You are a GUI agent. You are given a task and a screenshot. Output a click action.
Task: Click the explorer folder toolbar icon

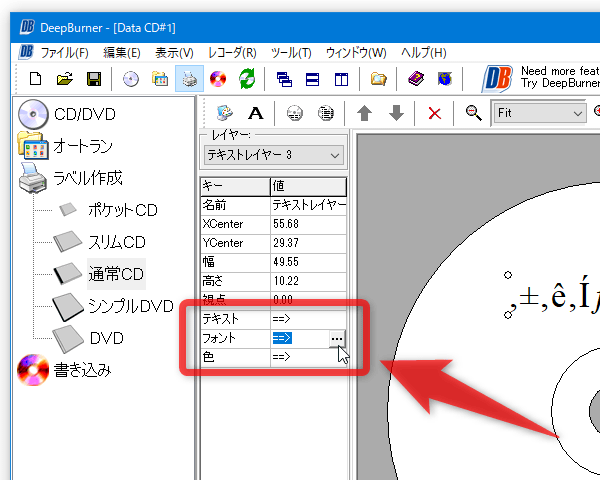378,79
